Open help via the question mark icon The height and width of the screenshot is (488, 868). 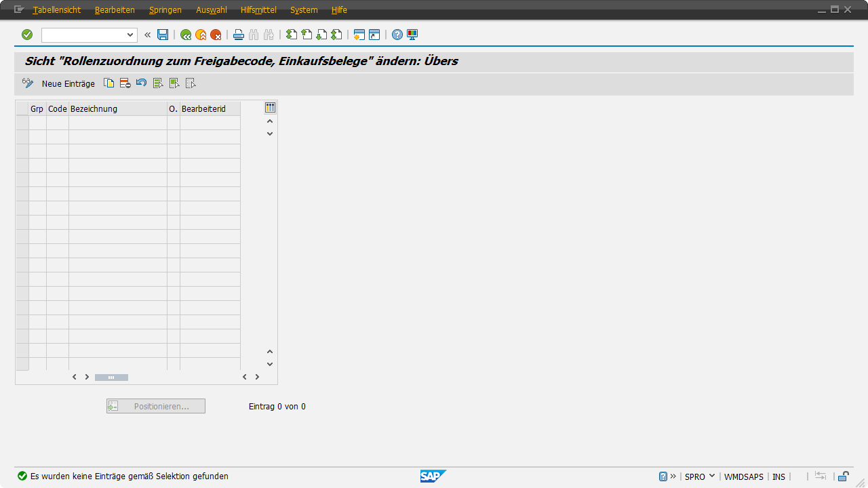coord(397,35)
